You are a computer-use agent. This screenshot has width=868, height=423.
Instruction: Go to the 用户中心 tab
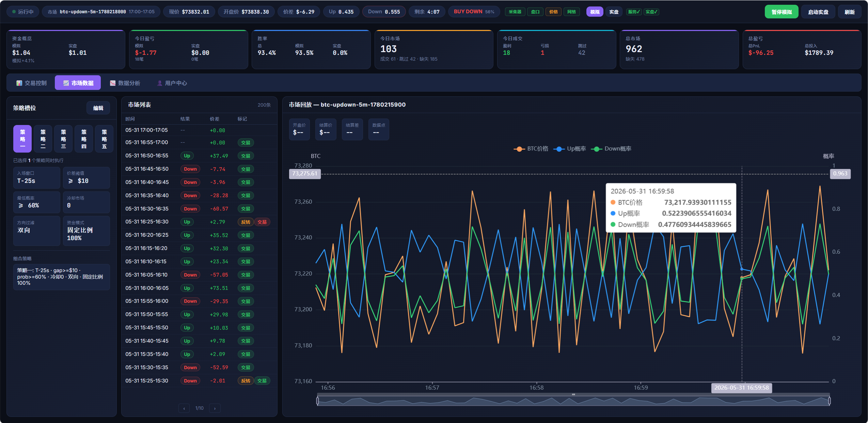point(172,83)
